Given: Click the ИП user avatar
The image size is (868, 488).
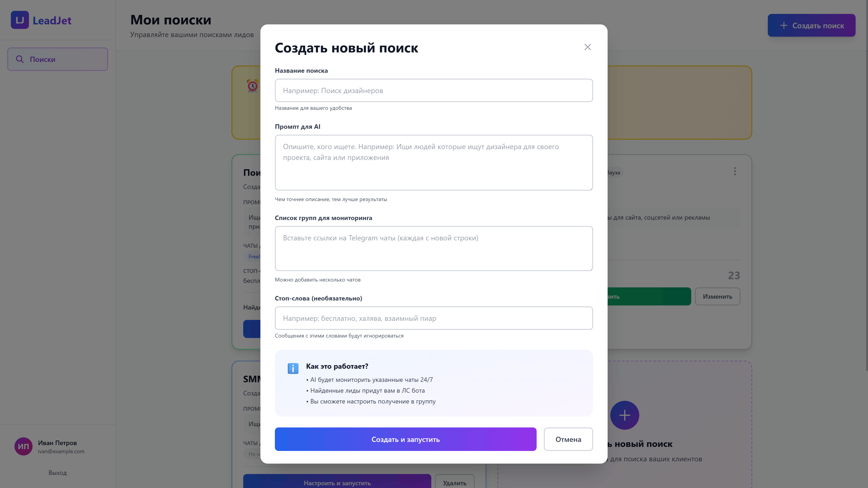Looking at the screenshot, I should coord(23,447).
